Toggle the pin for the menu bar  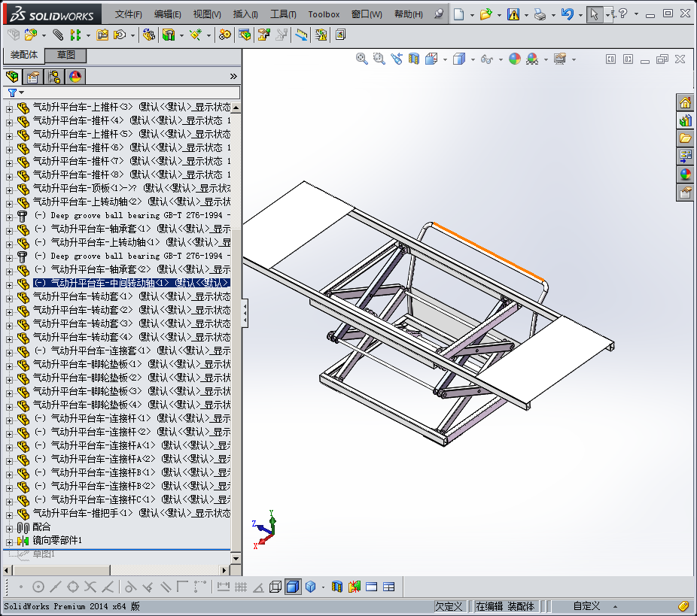click(439, 14)
